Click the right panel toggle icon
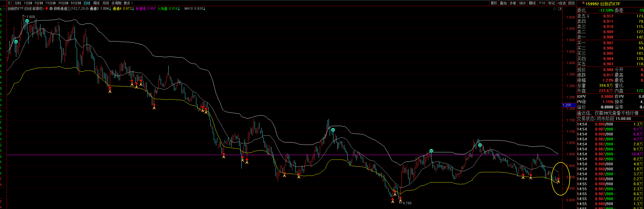 pyautogui.click(x=560, y=9)
